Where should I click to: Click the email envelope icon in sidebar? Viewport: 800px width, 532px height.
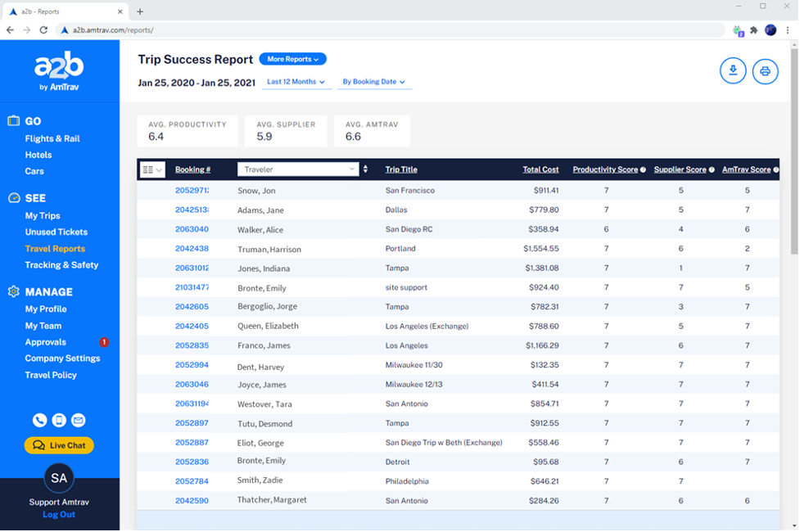78,420
